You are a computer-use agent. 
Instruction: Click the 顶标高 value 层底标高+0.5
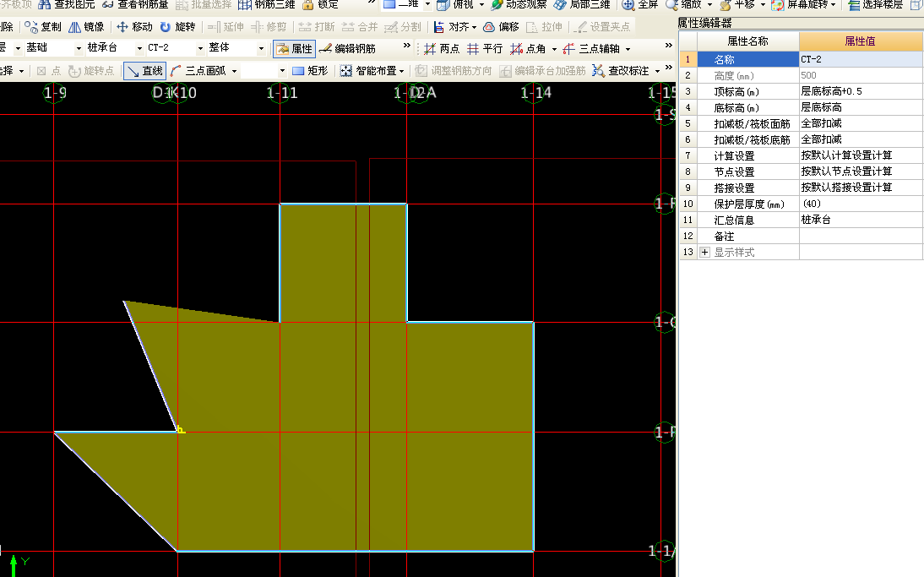point(861,91)
